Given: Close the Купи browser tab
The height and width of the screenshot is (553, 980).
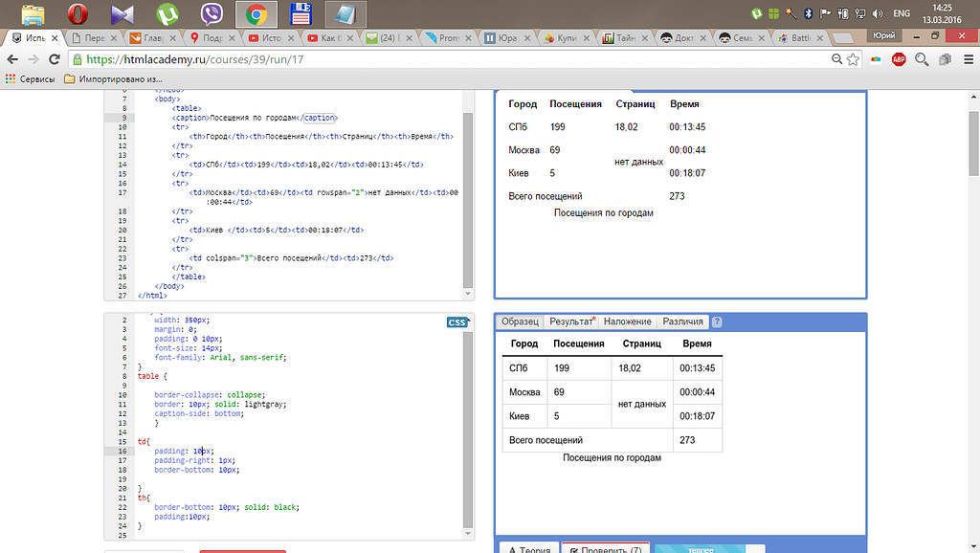Looking at the screenshot, I should 587,38.
